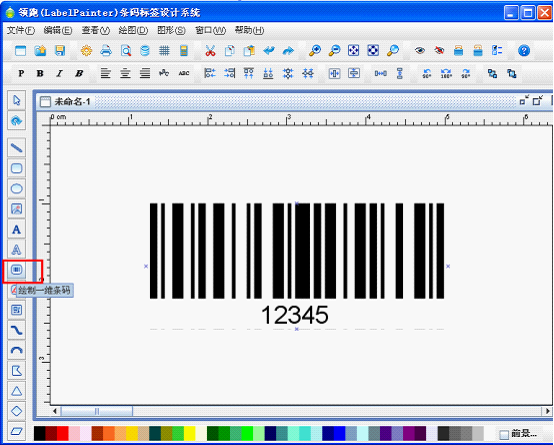Pick the bright red color swatch
Image resolution: width=554 pixels, height=445 pixels.
tap(63, 434)
